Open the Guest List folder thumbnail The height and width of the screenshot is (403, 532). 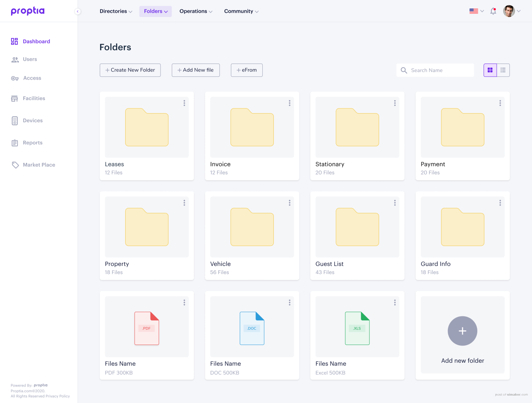pos(357,227)
